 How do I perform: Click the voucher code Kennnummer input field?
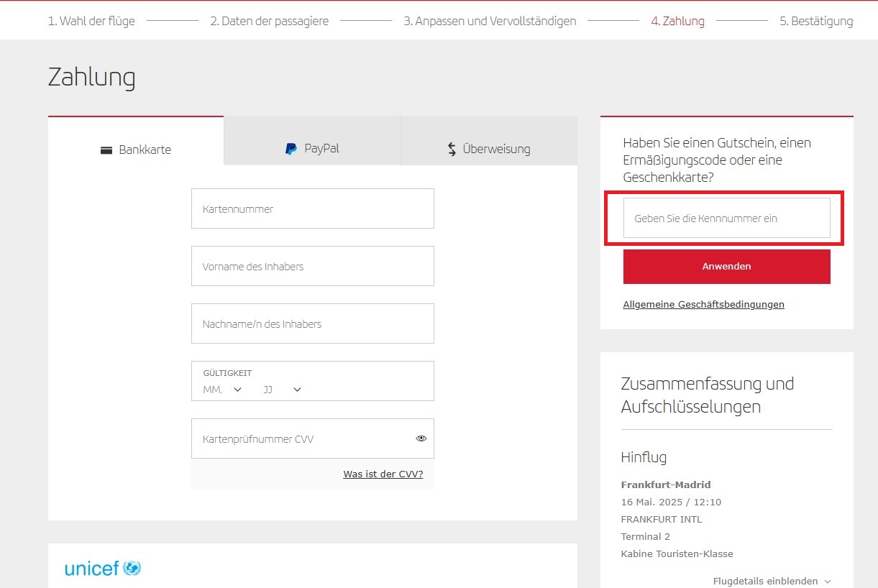pos(726,219)
